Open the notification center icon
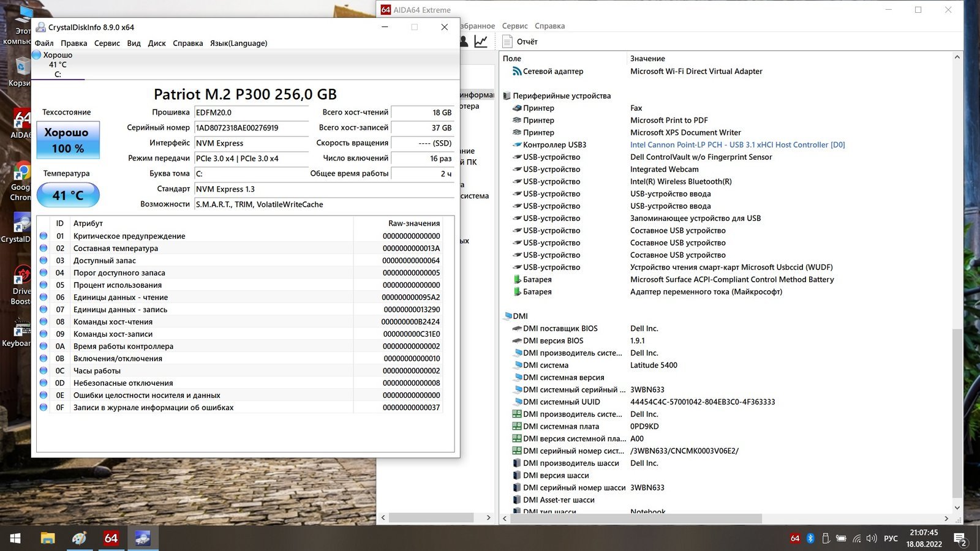The image size is (980, 551). pyautogui.click(x=960, y=539)
